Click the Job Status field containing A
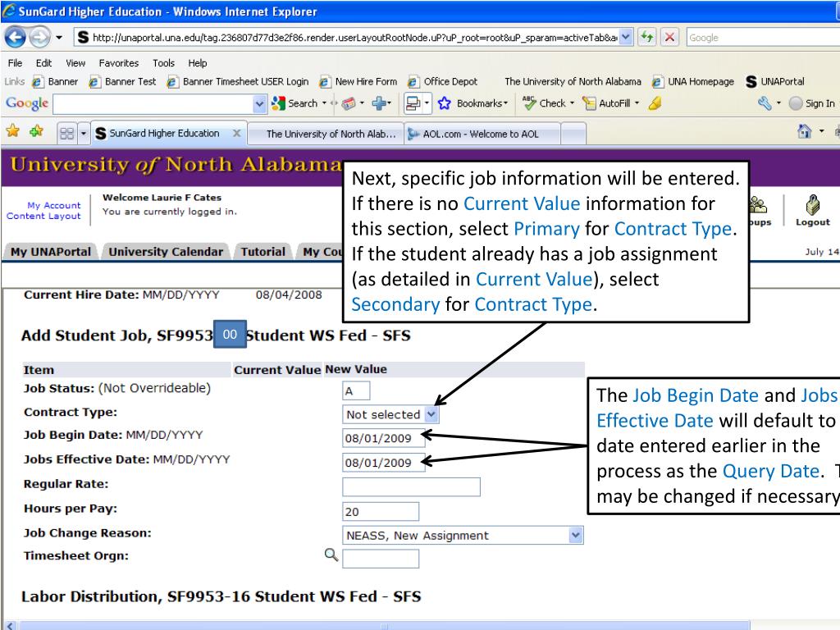This screenshot has width=840, height=630. pos(356,390)
